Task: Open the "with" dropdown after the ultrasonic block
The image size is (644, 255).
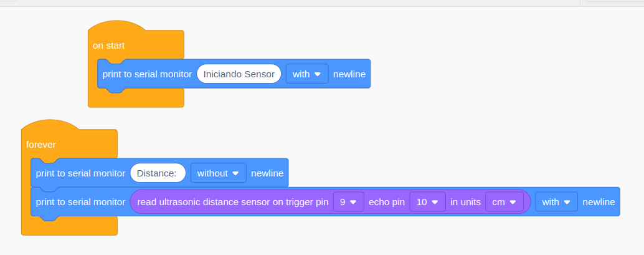Action: coord(556,202)
